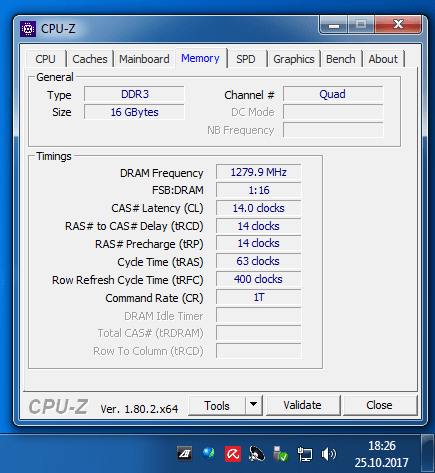
Task: Select the 16 GBytes size value
Action: (x=134, y=112)
